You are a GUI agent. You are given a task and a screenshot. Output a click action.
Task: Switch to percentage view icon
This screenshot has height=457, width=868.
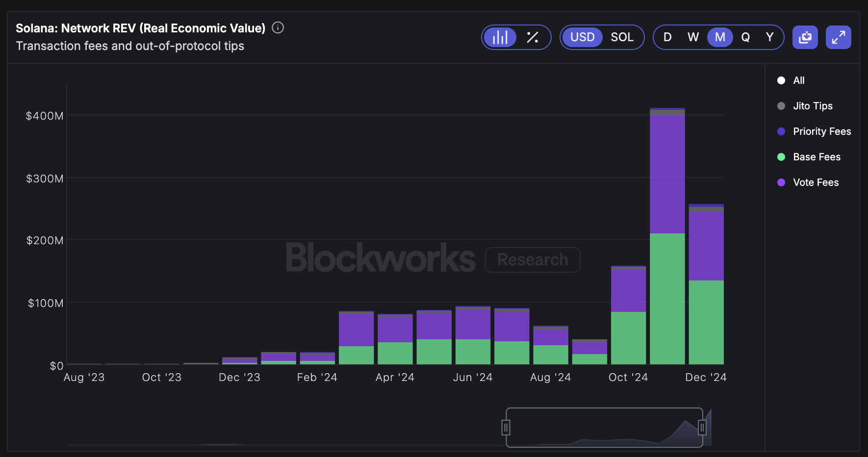tap(533, 37)
